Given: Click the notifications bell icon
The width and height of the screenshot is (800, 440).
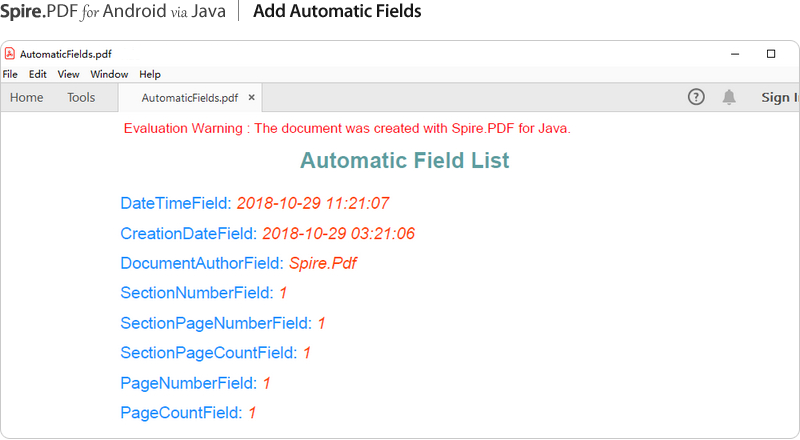Looking at the screenshot, I should [729, 97].
